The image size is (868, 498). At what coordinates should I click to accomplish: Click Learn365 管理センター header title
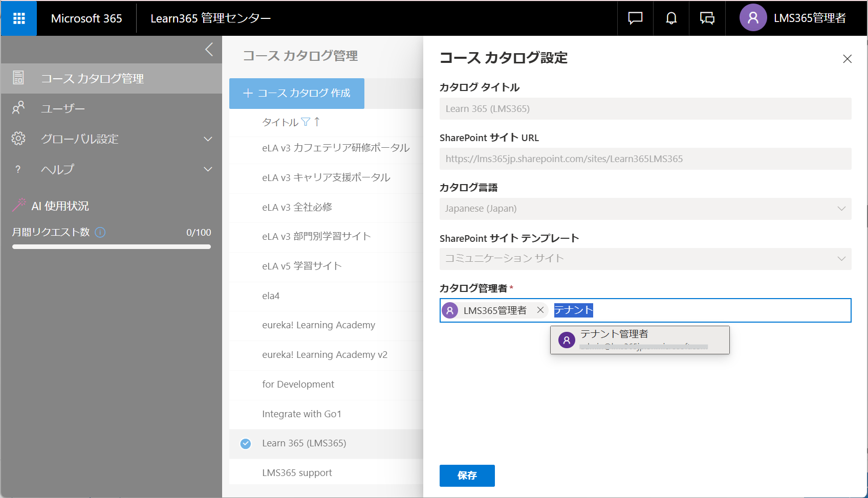click(x=210, y=18)
